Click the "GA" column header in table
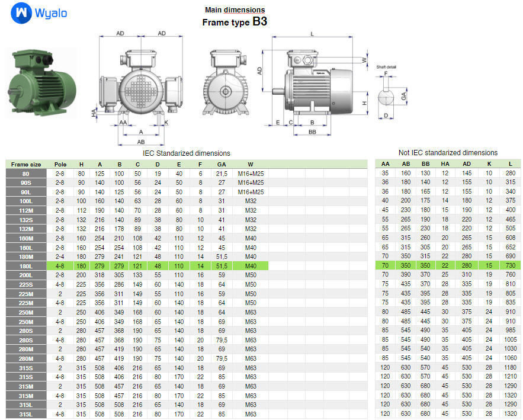The height and width of the screenshot is (420, 523). click(222, 165)
